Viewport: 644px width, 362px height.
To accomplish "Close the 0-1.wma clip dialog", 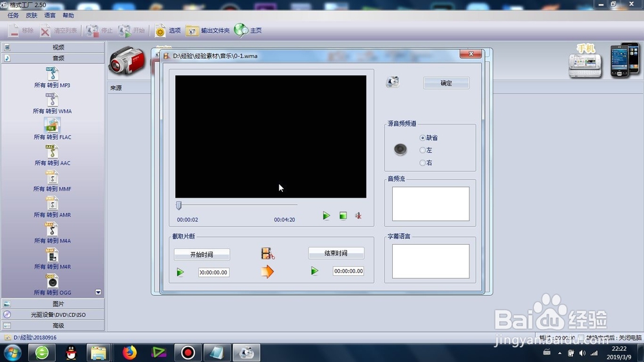I will (471, 54).
